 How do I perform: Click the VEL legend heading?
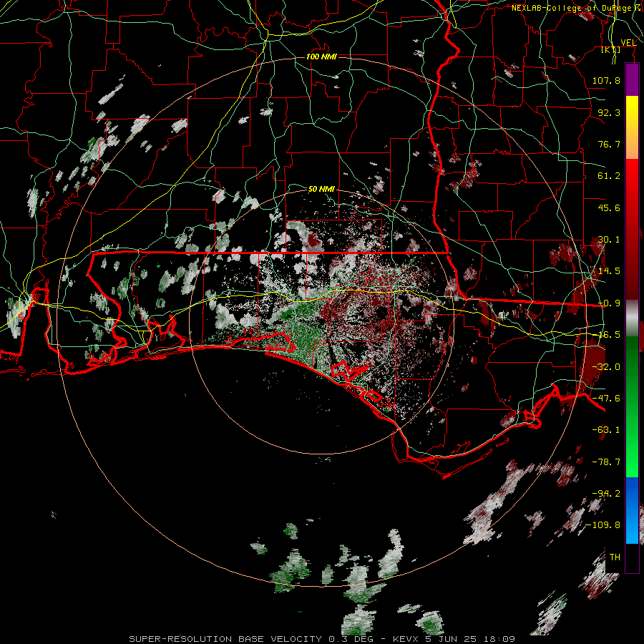click(628, 42)
